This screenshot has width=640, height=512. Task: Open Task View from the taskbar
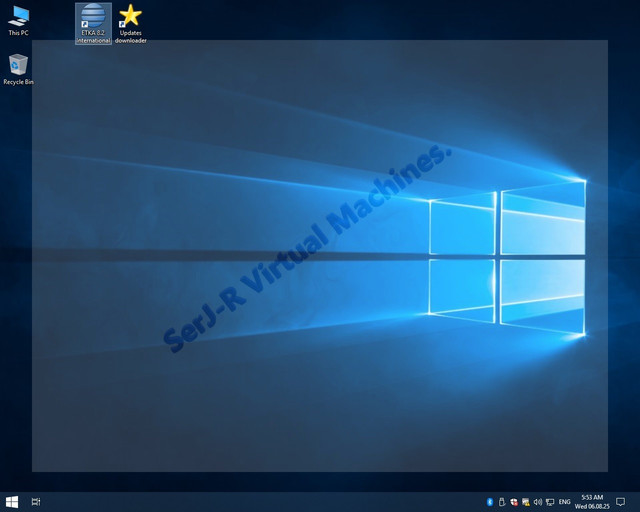pos(36,502)
